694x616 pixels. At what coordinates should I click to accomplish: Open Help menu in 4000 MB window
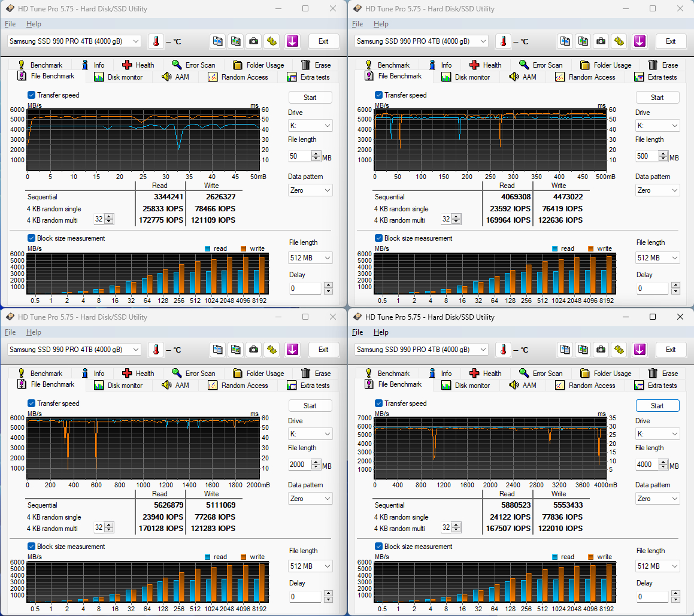[381, 332]
